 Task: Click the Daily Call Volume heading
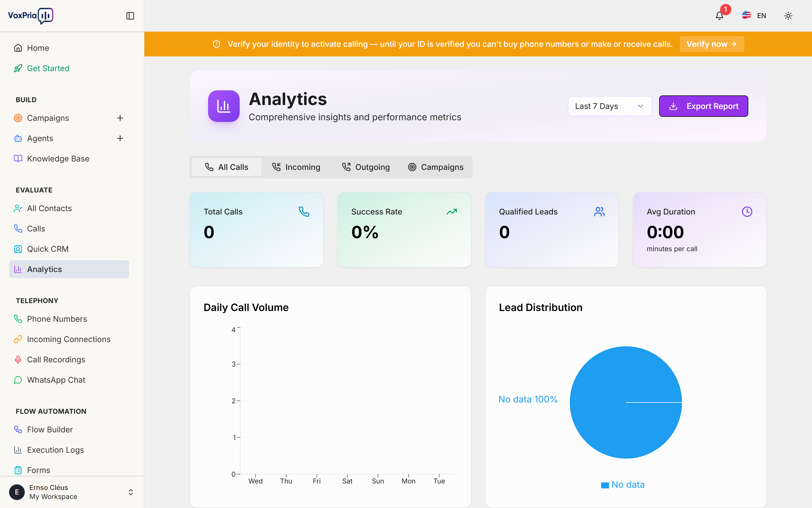coord(246,307)
